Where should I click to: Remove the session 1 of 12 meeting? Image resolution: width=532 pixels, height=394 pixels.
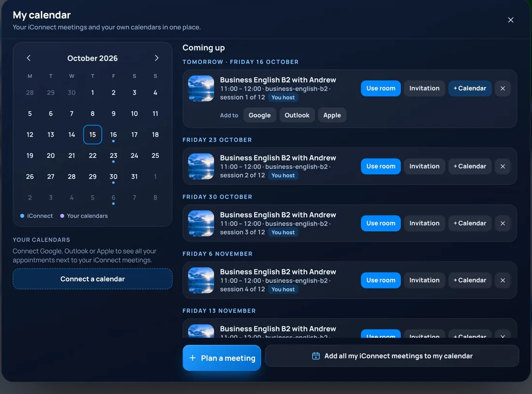(503, 88)
